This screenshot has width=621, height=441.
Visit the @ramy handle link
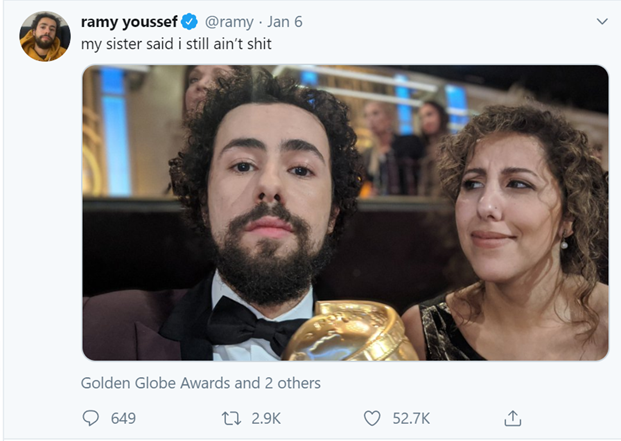pos(232,21)
